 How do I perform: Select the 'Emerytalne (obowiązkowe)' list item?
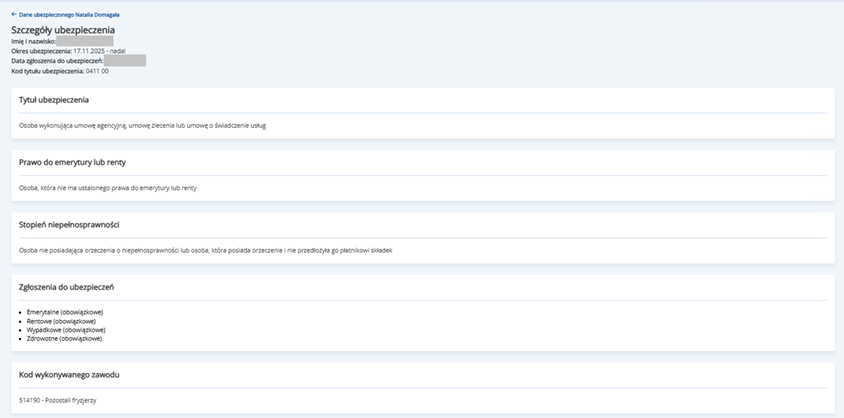pos(65,312)
